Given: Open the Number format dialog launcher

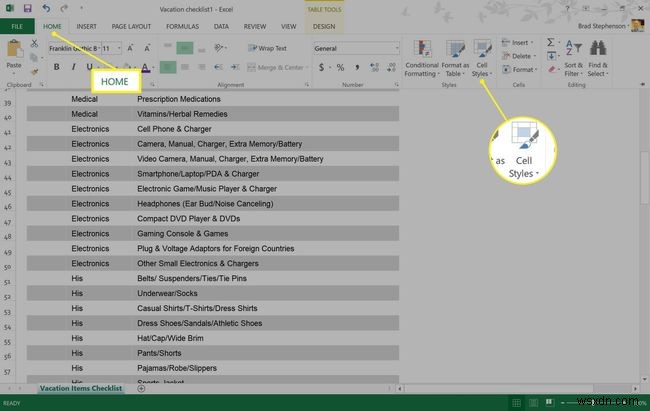Looking at the screenshot, I should tap(397, 85).
